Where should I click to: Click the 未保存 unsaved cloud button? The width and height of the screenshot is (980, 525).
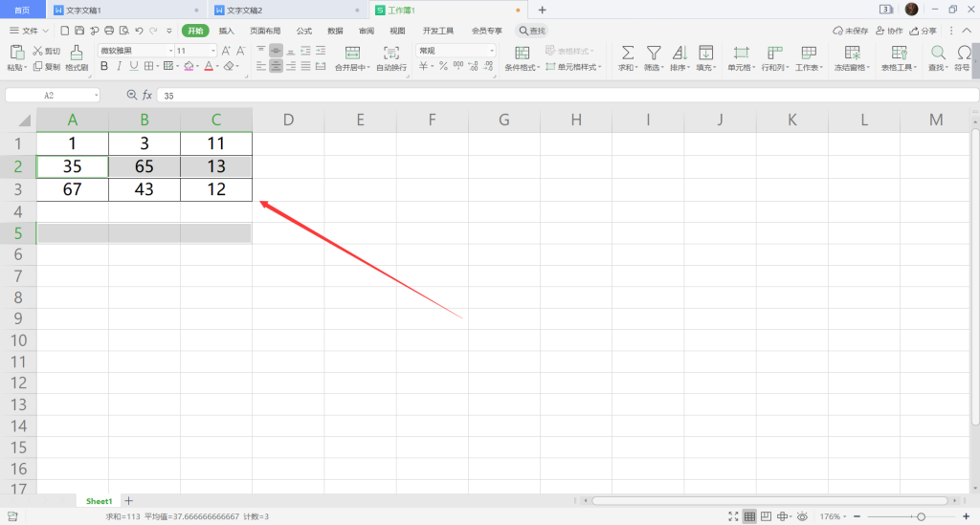pyautogui.click(x=851, y=31)
